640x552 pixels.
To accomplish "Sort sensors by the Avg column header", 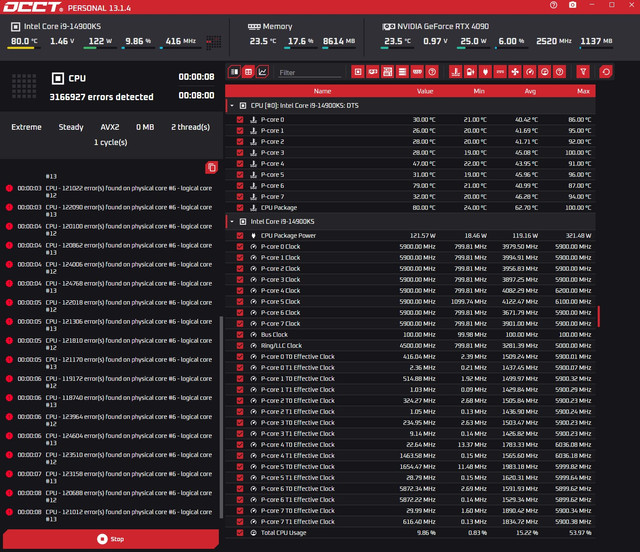I will 530,91.
